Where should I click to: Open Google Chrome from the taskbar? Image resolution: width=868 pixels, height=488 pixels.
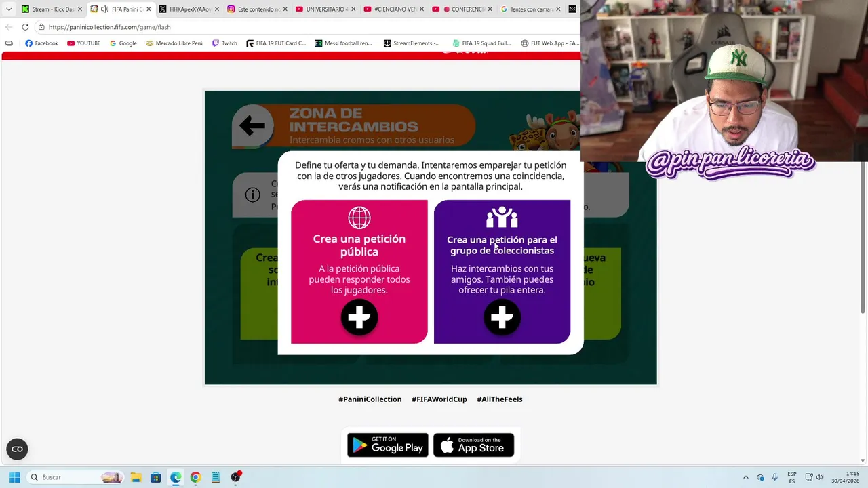point(195,477)
